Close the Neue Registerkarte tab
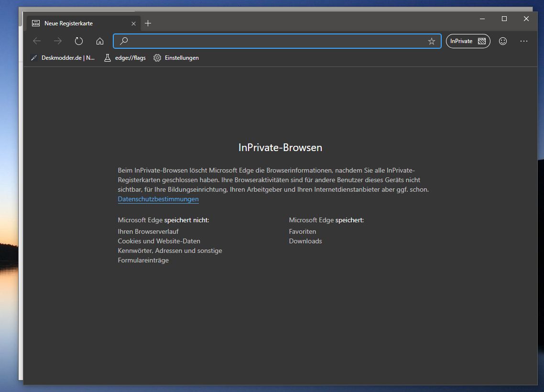The width and height of the screenshot is (544, 392). point(133,23)
